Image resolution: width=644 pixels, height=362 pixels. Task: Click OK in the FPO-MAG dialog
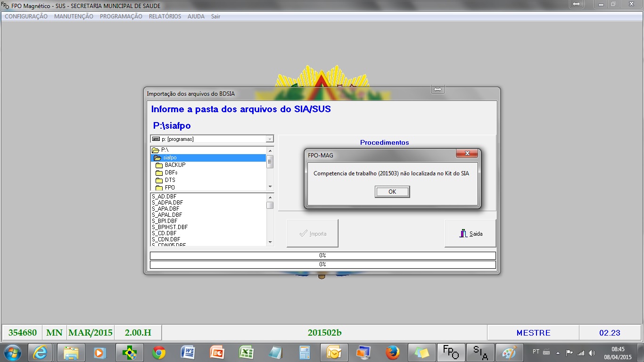[x=392, y=192]
